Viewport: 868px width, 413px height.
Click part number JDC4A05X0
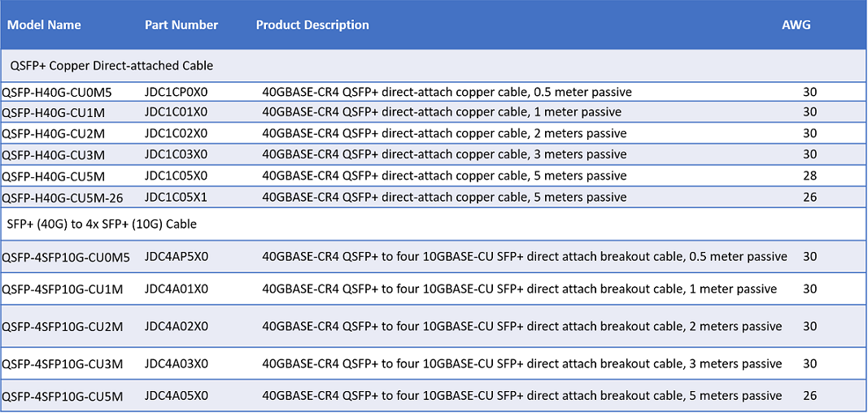[176, 396]
